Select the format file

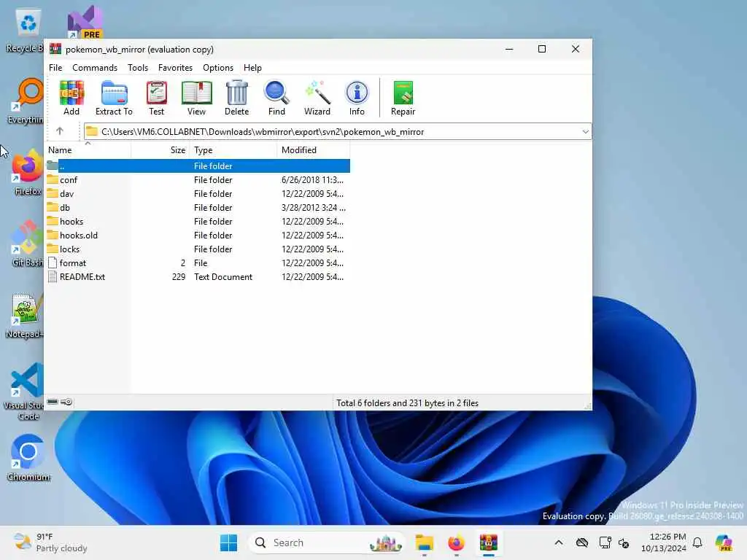pos(198,262)
